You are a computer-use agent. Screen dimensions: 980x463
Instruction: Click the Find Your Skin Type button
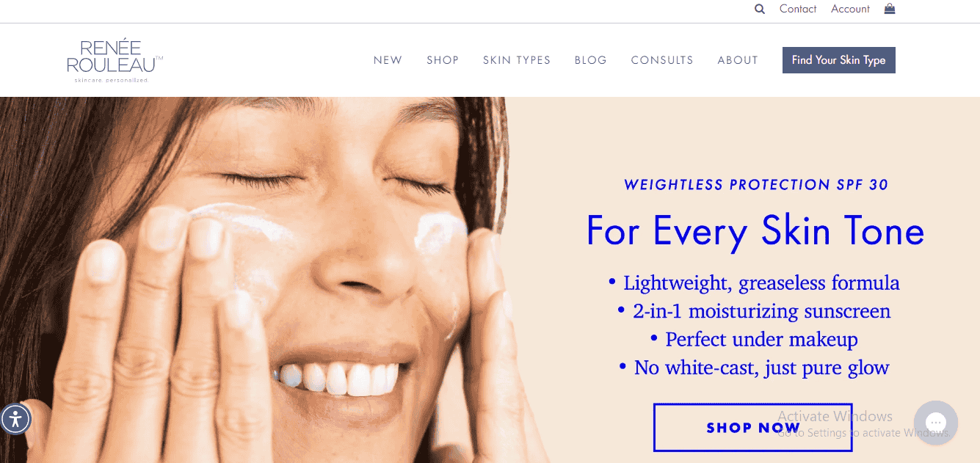pos(839,60)
